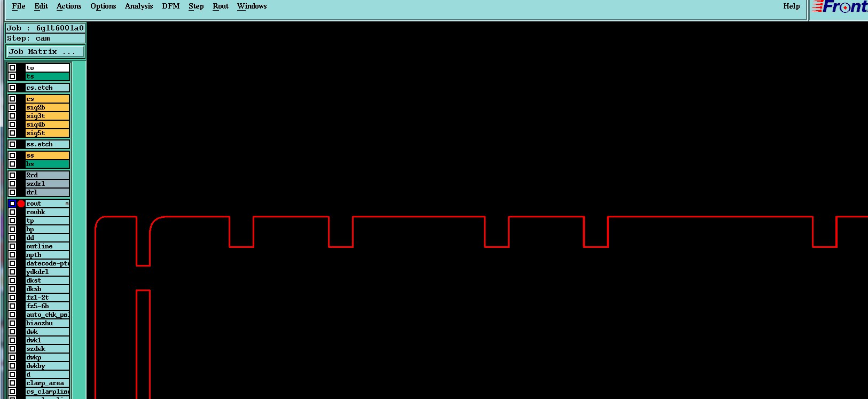
Task: Click the red color dot beside rout layer
Action: coord(21,204)
